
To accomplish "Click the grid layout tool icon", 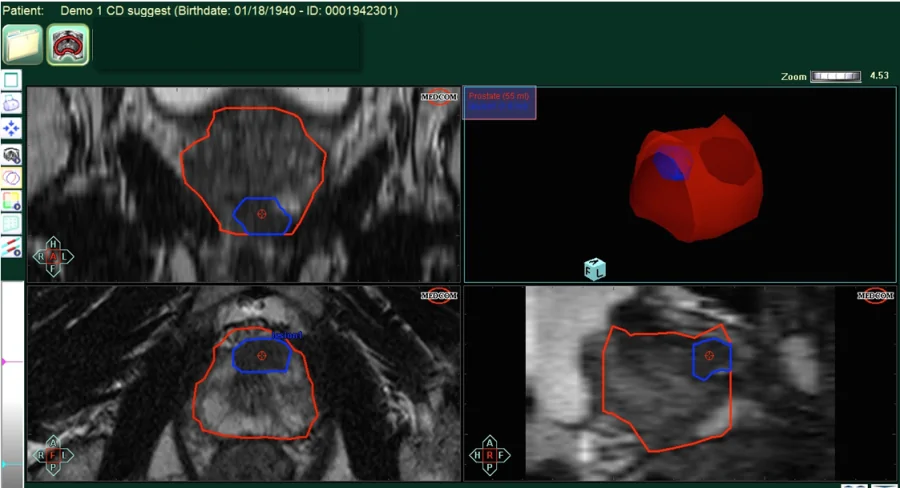I will pyautogui.click(x=11, y=223).
